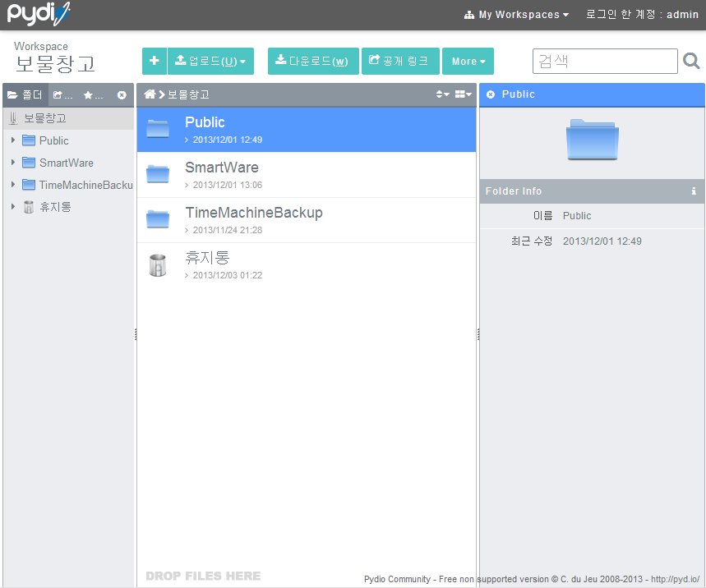The height and width of the screenshot is (588, 706).
Task: Expand the More menu
Action: (468, 62)
